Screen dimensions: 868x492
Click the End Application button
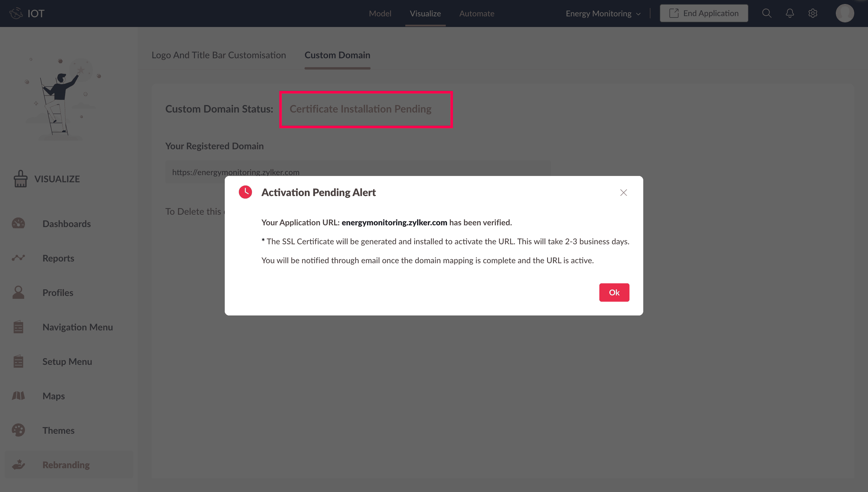[704, 13]
